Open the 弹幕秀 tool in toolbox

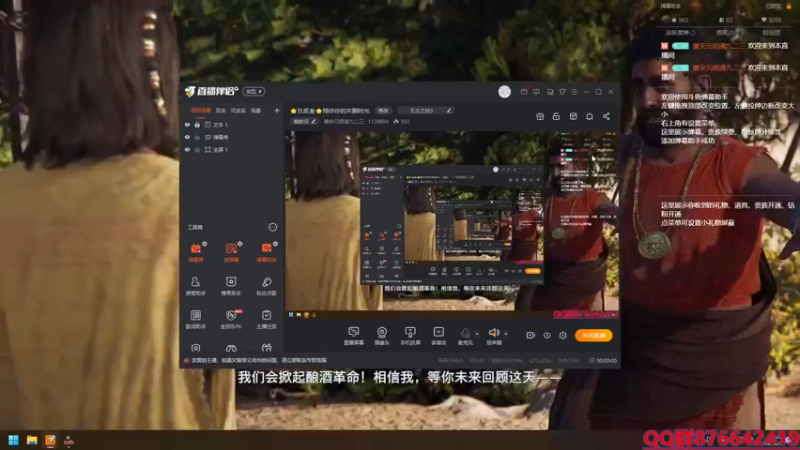pyautogui.click(x=196, y=252)
